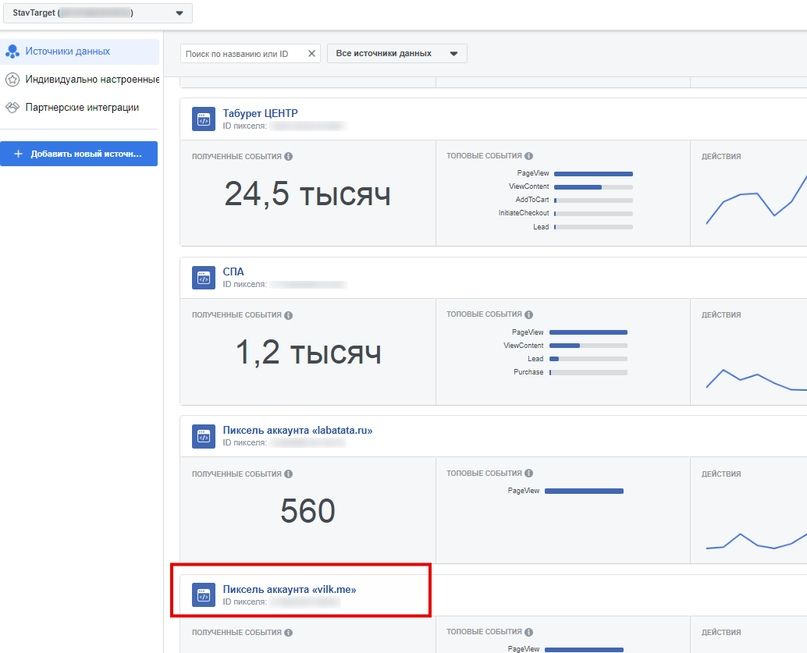Open the 'Табурет ЦЕНТР' pixel link
The image size is (807, 653).
click(260, 113)
